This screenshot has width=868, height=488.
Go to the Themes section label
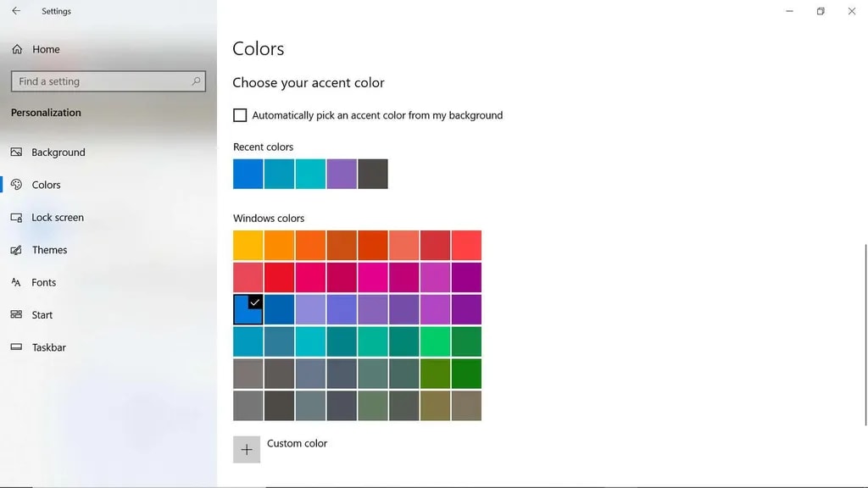(x=49, y=250)
